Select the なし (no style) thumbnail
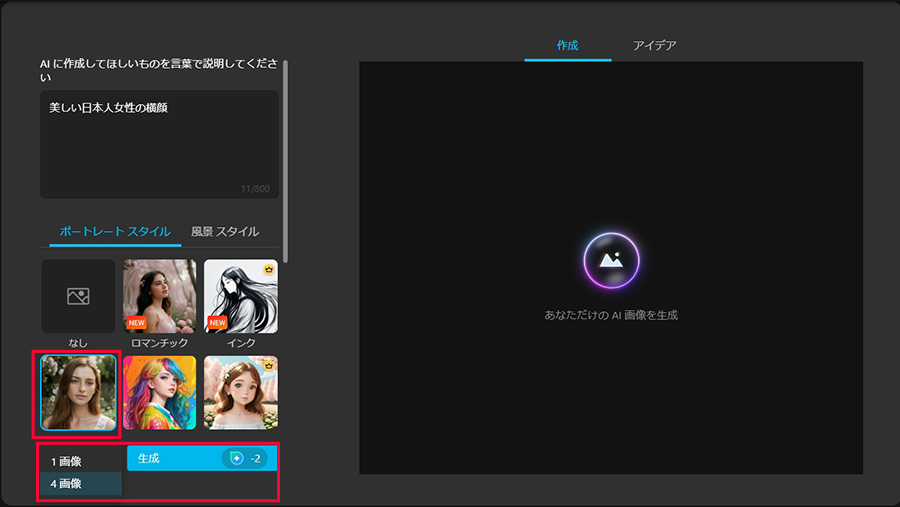Image resolution: width=900 pixels, height=507 pixels. [x=78, y=296]
